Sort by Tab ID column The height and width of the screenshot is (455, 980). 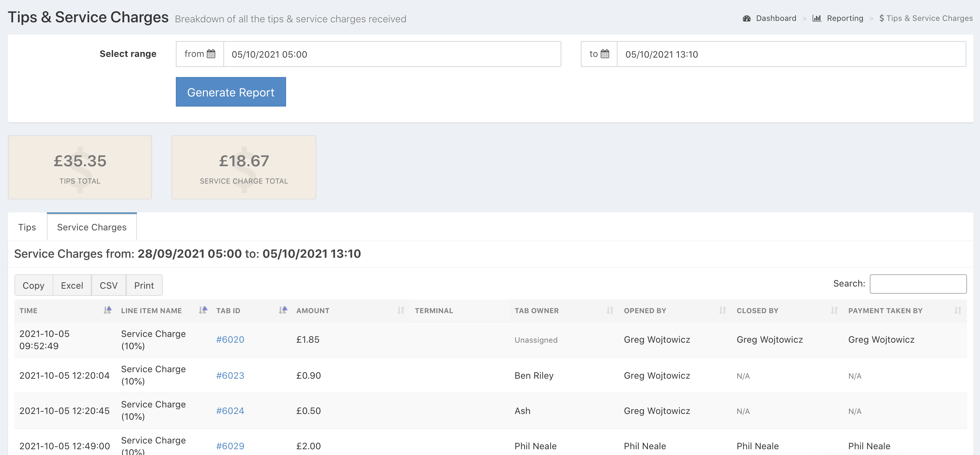283,310
